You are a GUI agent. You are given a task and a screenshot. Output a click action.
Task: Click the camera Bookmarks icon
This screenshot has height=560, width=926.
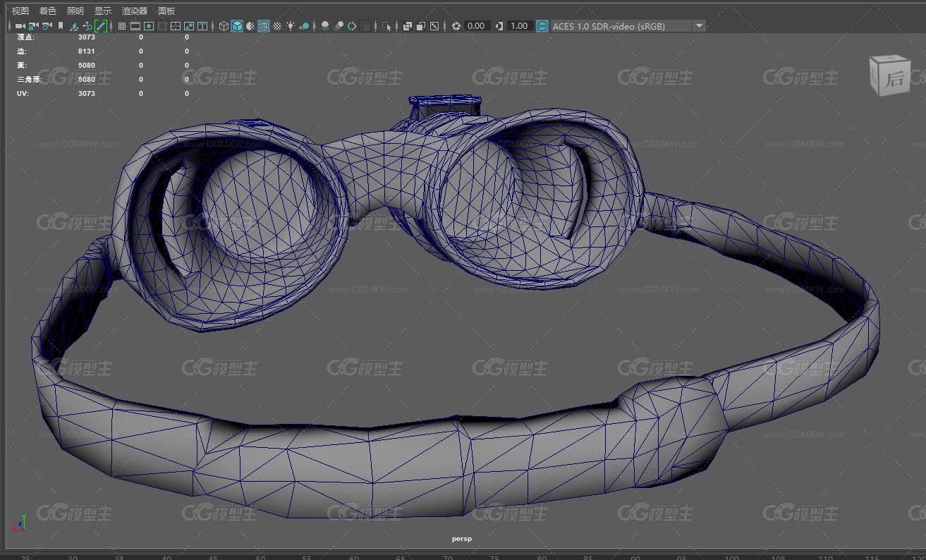[61, 26]
